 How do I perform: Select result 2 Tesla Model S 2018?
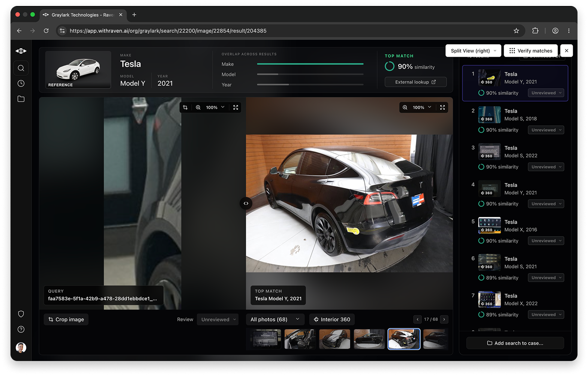point(515,120)
